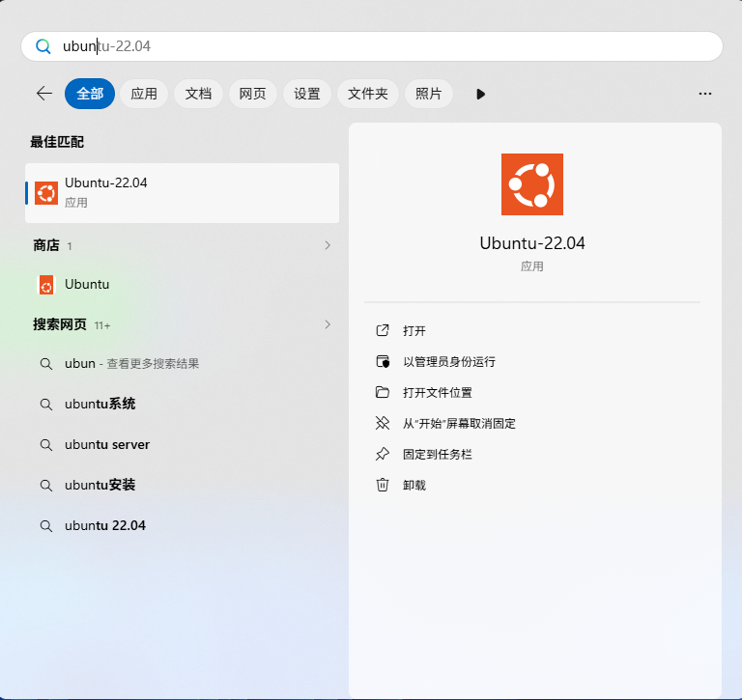
Task: Choose the 'ubuntu server' web suggestion
Action: pyautogui.click(x=107, y=444)
